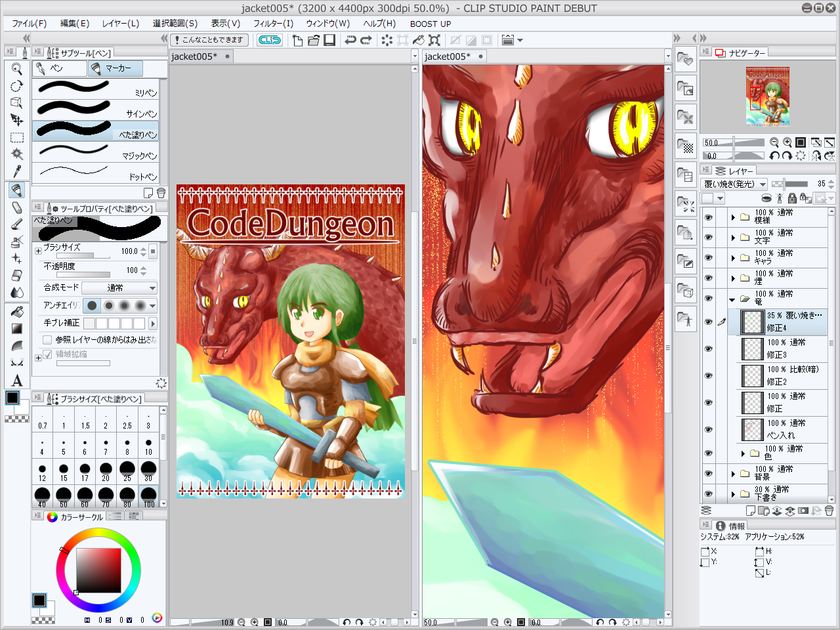Toggle visibility of 下書き folder
Viewport: 840px width, 630px height.
[x=708, y=493]
